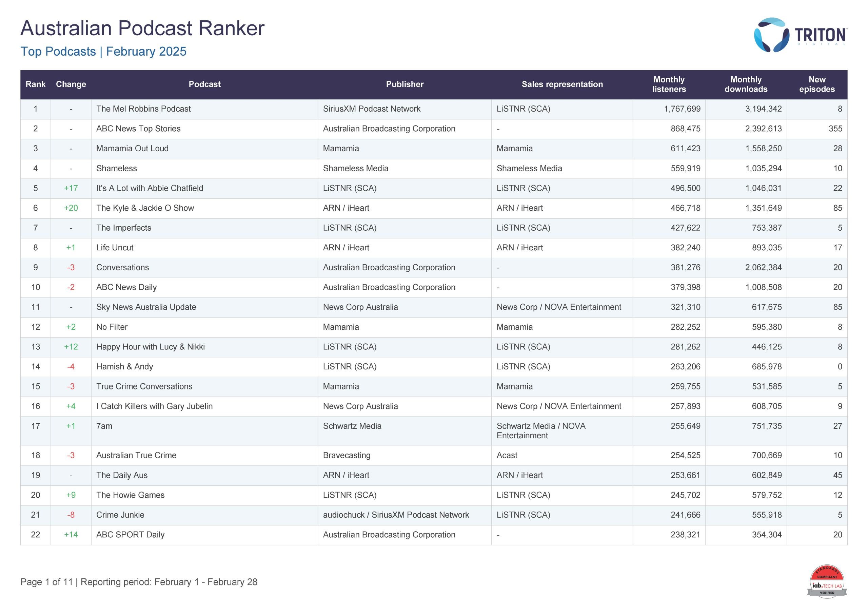The width and height of the screenshot is (868, 614).
Task: Click the -8 change value
Action: tap(71, 515)
